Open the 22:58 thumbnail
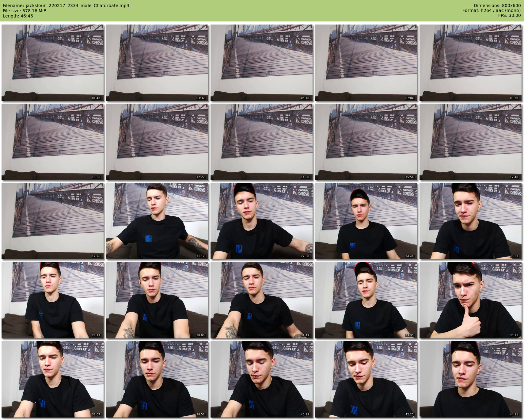This screenshot has width=524, height=420. click(261, 221)
